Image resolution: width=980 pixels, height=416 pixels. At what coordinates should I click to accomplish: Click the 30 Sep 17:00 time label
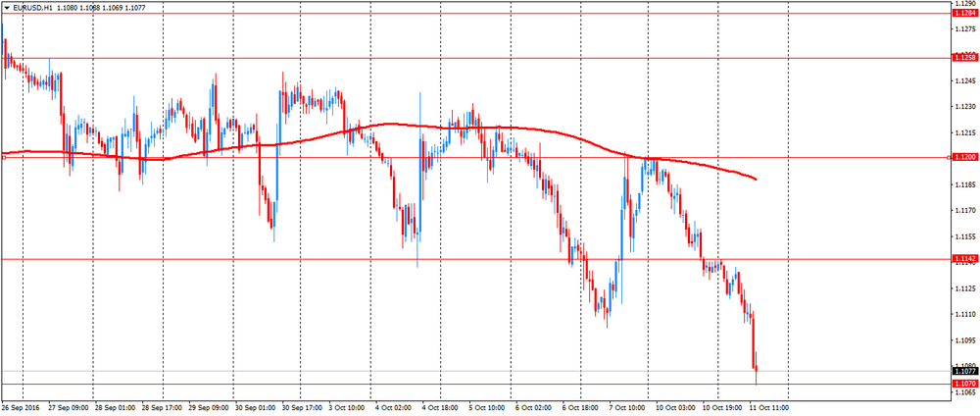(x=301, y=407)
